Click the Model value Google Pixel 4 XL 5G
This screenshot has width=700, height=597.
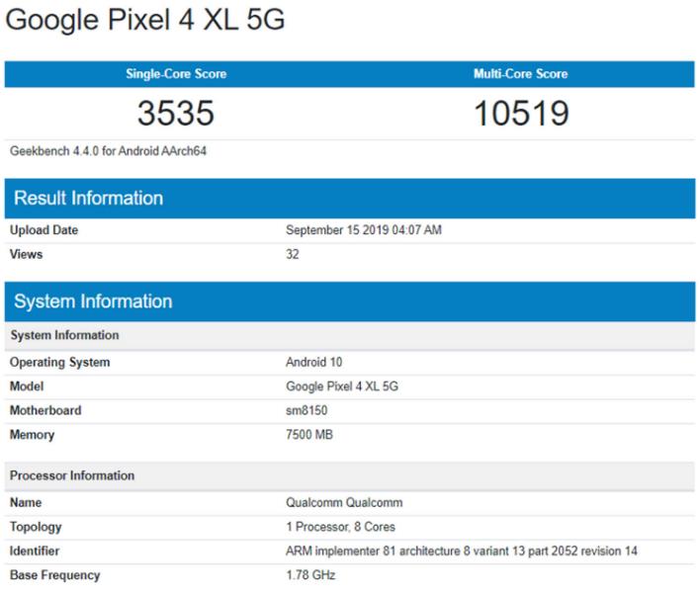[x=342, y=386]
